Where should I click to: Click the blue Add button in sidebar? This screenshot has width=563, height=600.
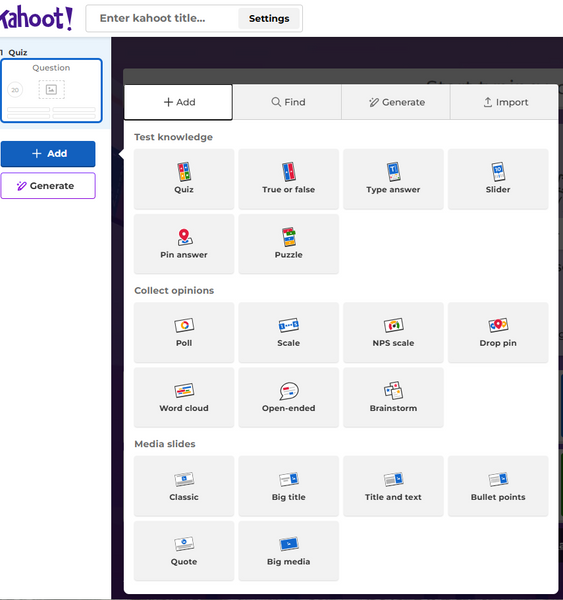(48, 154)
